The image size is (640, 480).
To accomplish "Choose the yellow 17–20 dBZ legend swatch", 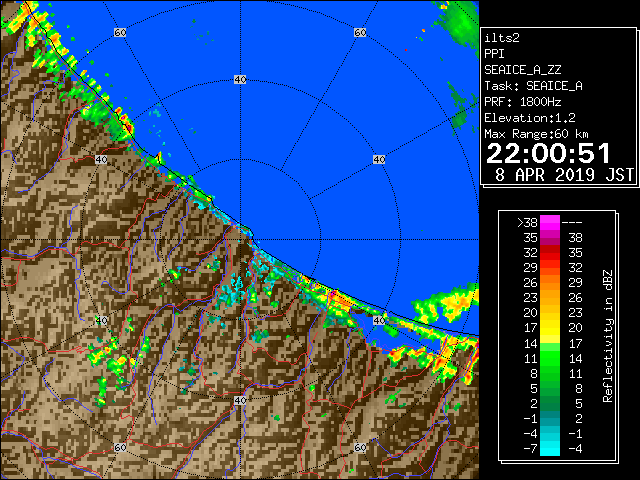I will click(x=550, y=328).
